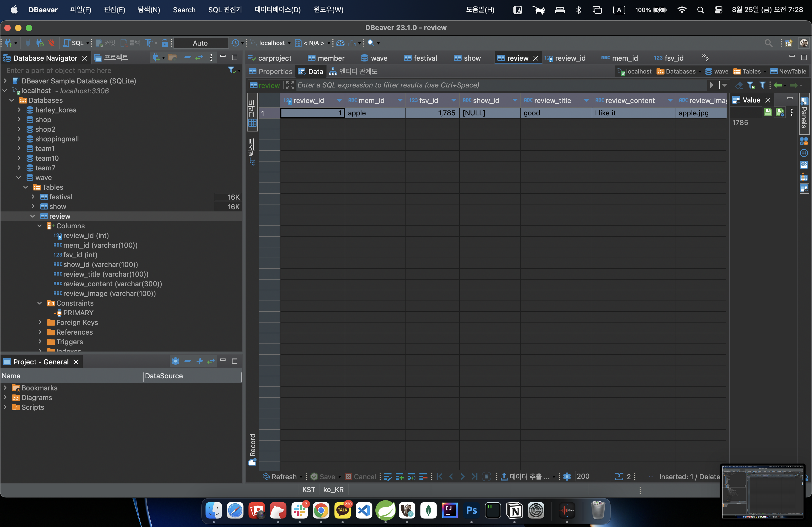Image resolution: width=812 pixels, height=527 pixels.
Task: Toggle the Panels button on right edge
Action: point(804,113)
